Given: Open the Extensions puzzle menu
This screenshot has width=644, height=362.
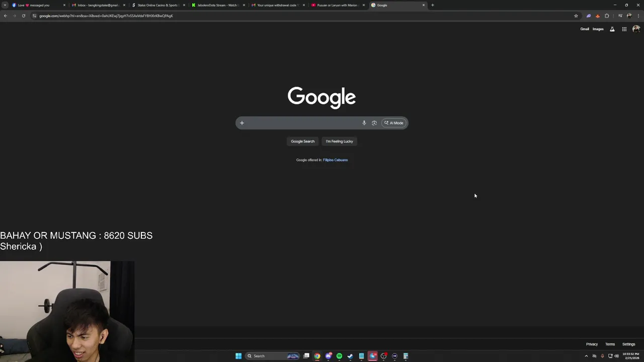Looking at the screenshot, I should click(607, 16).
